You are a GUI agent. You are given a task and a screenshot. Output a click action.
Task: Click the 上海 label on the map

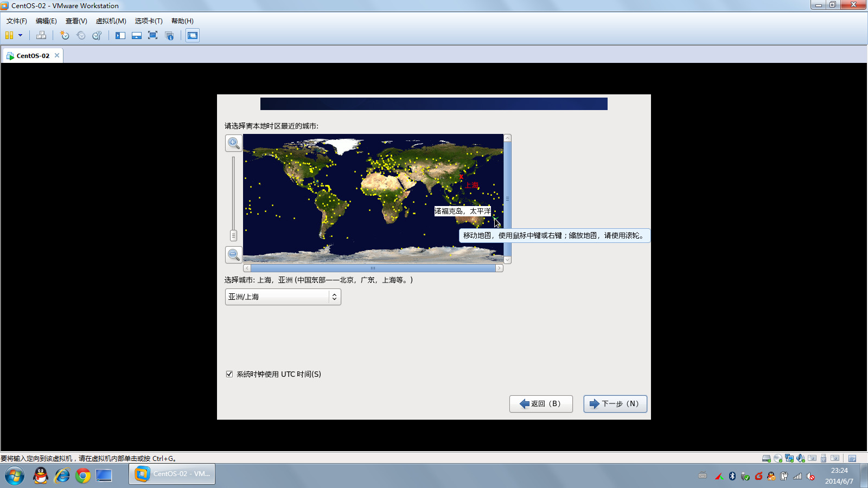click(x=471, y=185)
